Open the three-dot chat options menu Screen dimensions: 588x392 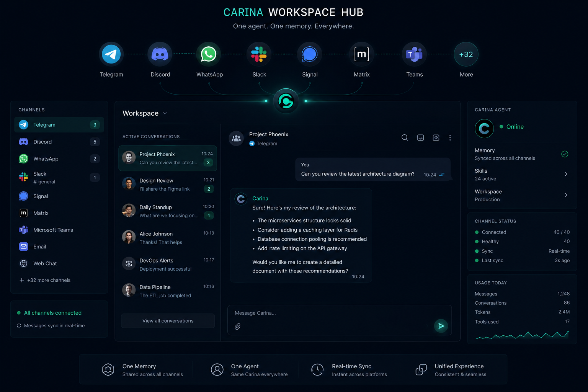(x=450, y=138)
